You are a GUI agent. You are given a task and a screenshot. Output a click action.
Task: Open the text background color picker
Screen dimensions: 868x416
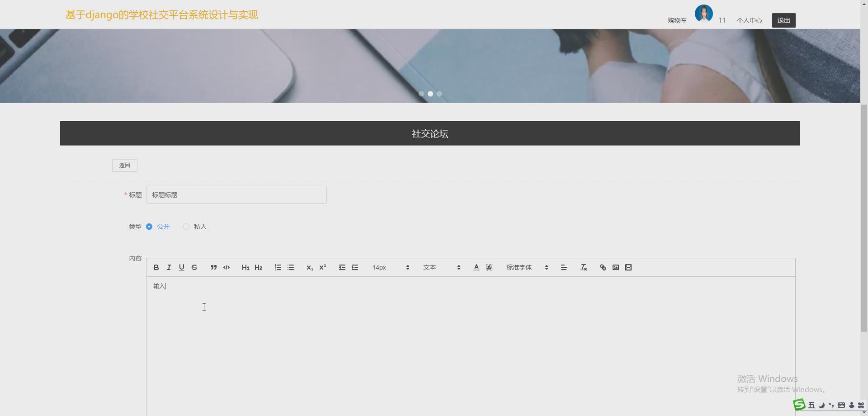pyautogui.click(x=489, y=268)
